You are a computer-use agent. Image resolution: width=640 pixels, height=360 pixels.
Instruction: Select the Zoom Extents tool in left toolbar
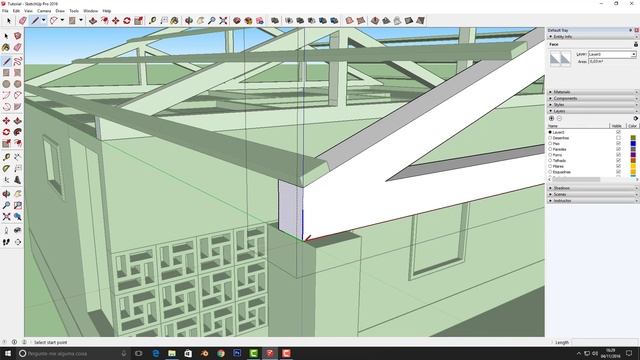click(x=6, y=217)
